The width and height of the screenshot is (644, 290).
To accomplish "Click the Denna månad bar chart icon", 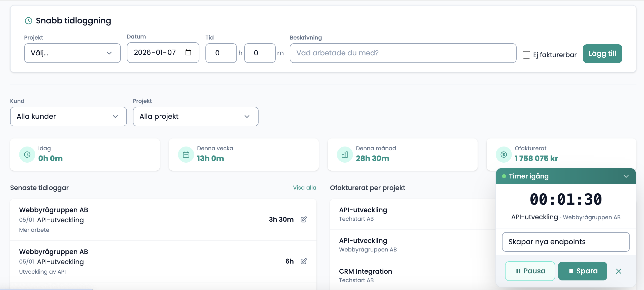I will pyautogui.click(x=345, y=155).
